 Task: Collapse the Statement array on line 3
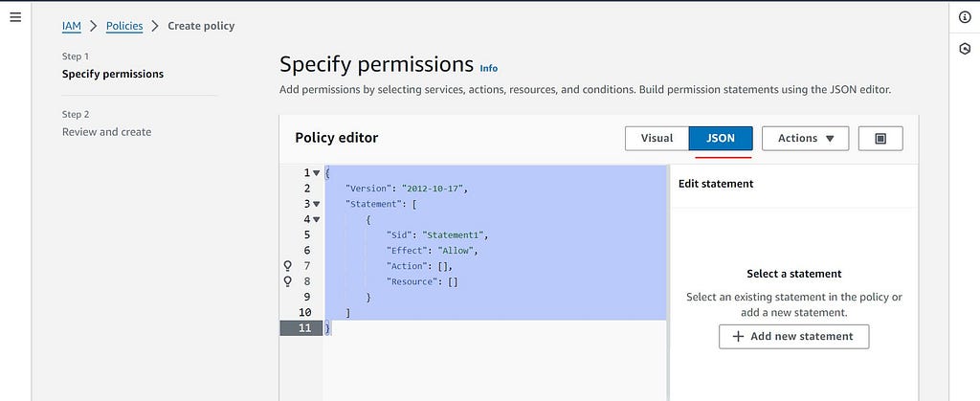pyautogui.click(x=316, y=204)
